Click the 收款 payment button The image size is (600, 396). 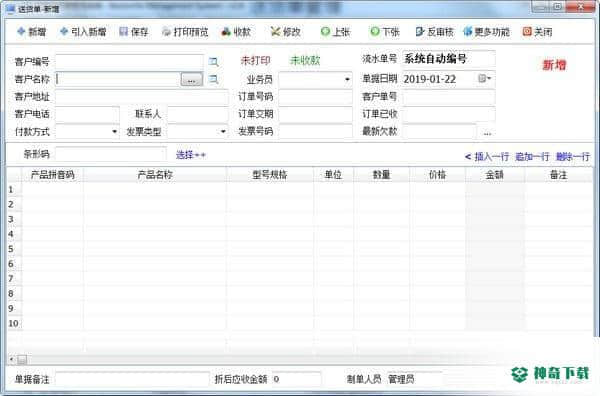[x=236, y=32]
